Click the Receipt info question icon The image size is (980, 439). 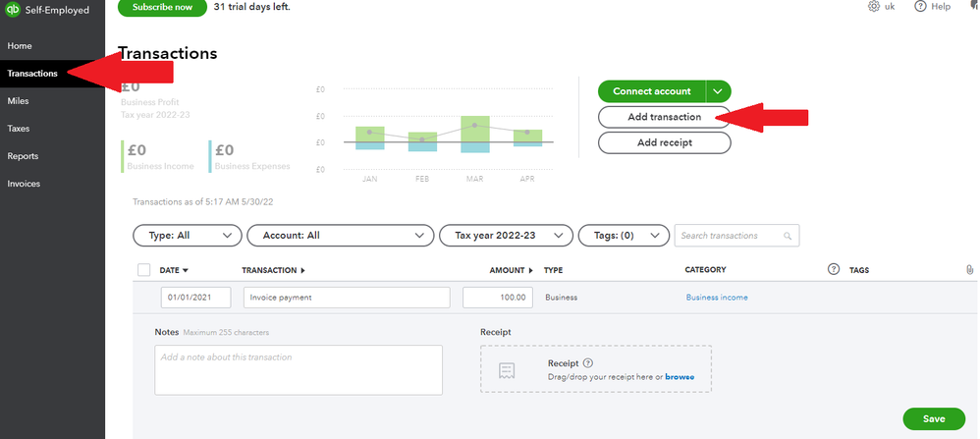(588, 363)
